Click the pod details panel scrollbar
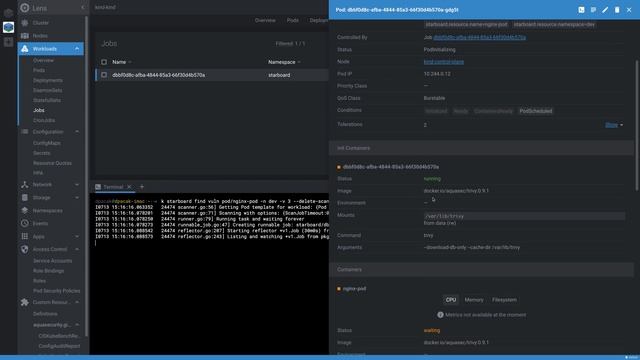 click(x=637, y=125)
